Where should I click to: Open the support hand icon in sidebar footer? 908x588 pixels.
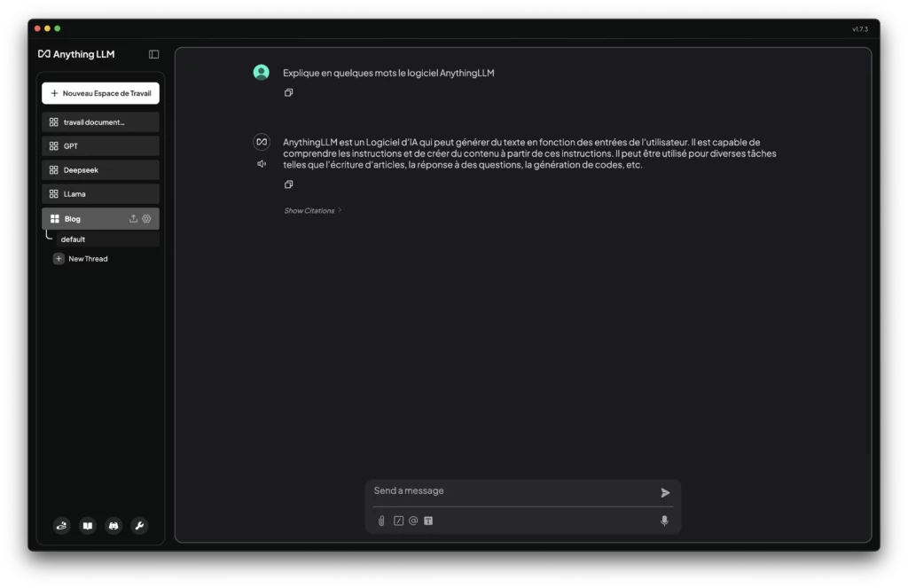61,525
